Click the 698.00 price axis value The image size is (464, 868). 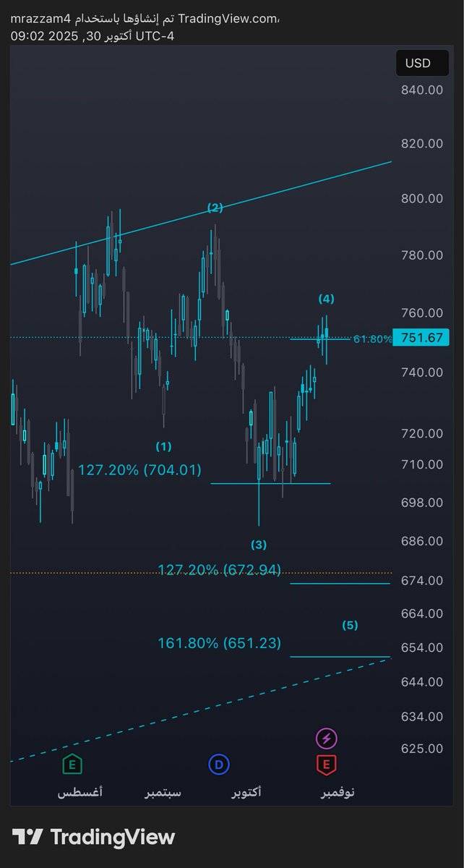point(421,503)
